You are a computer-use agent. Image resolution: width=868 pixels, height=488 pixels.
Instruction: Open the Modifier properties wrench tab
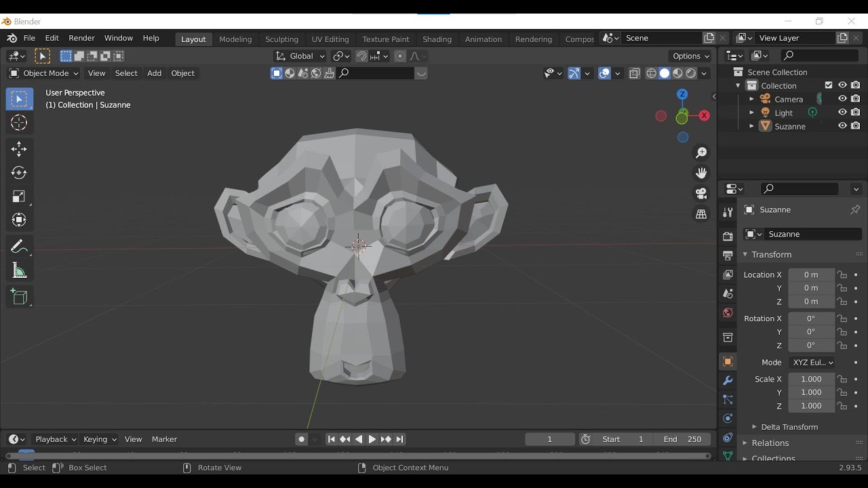click(728, 381)
